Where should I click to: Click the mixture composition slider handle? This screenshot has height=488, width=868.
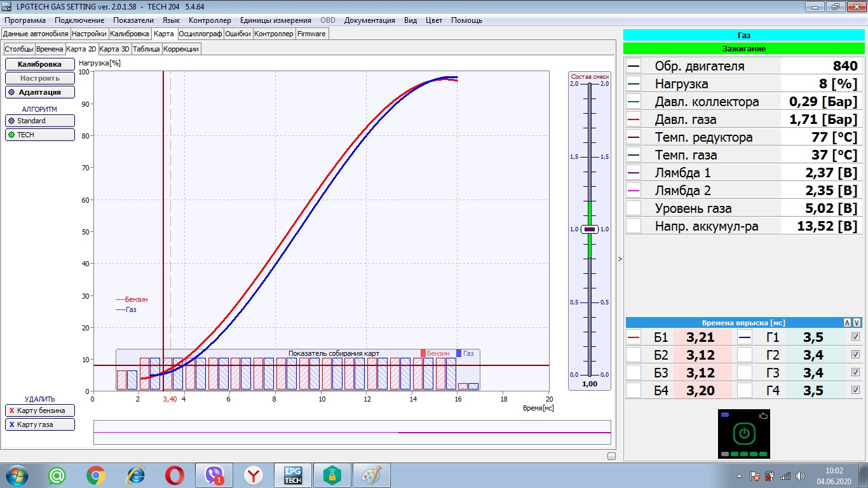click(589, 229)
